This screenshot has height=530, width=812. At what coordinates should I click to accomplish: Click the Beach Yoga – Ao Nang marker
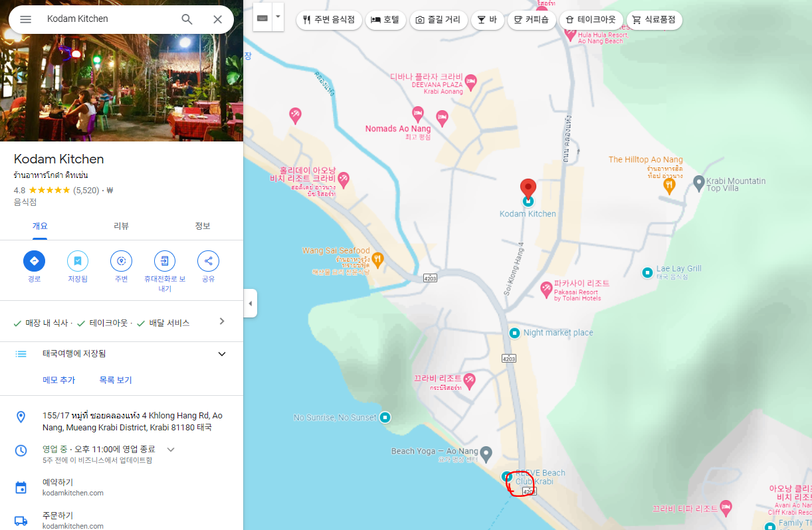[x=486, y=454]
